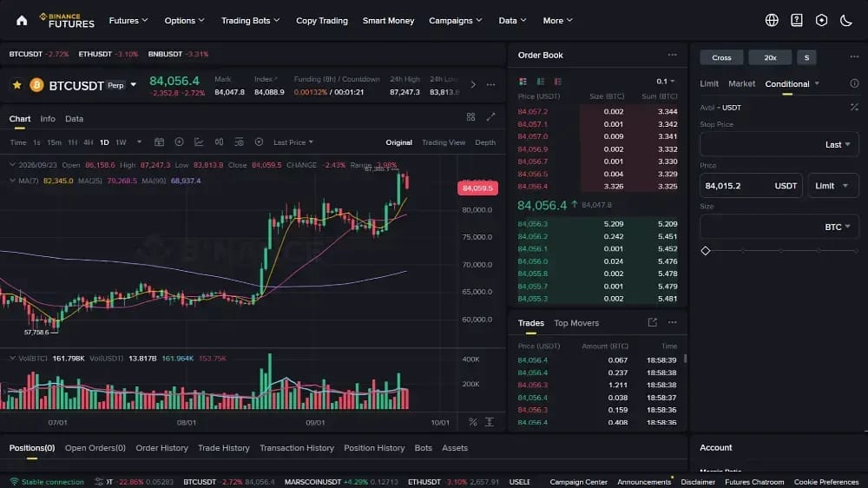
Task: Open Order Book three-dot menu
Action: [672, 55]
